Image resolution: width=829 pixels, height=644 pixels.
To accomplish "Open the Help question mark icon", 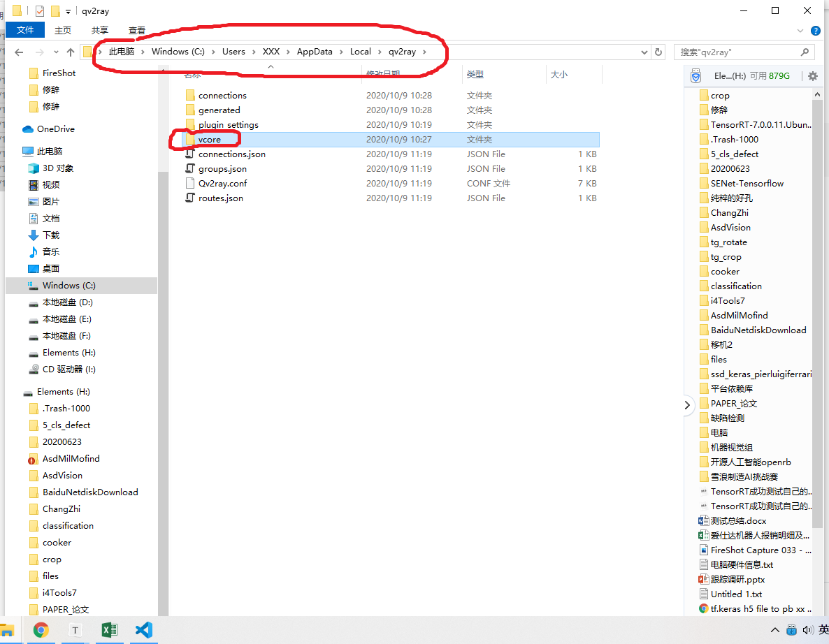I will coord(815,31).
